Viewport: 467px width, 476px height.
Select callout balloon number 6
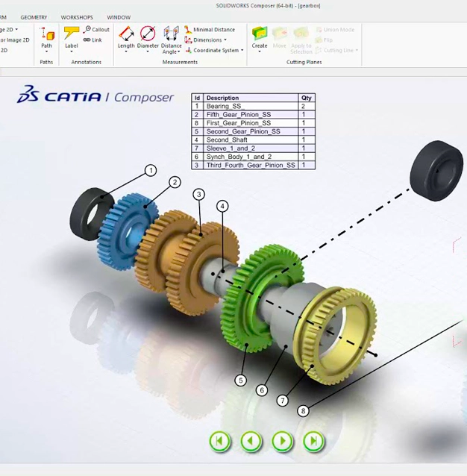tap(262, 390)
